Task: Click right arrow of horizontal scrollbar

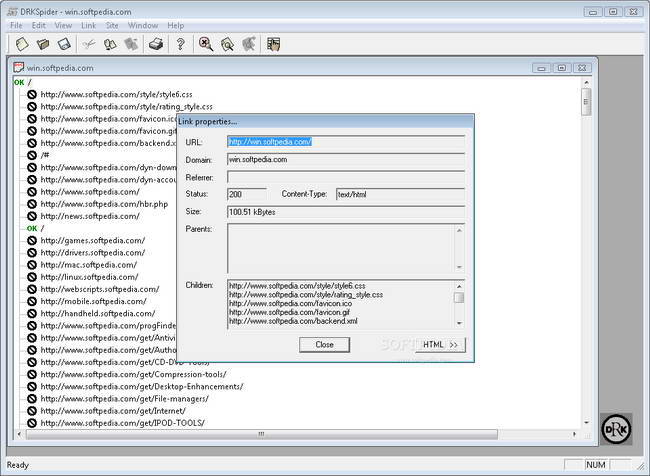Action: point(574,434)
